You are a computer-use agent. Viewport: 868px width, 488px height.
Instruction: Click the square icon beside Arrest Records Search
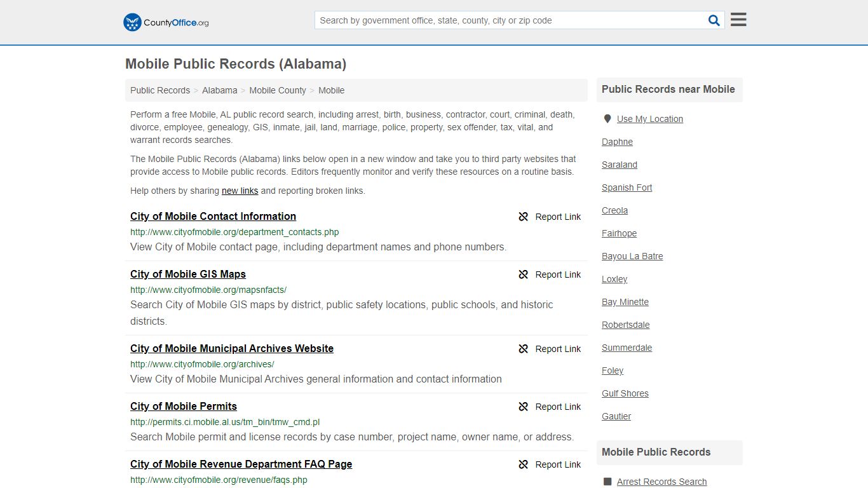607,482
